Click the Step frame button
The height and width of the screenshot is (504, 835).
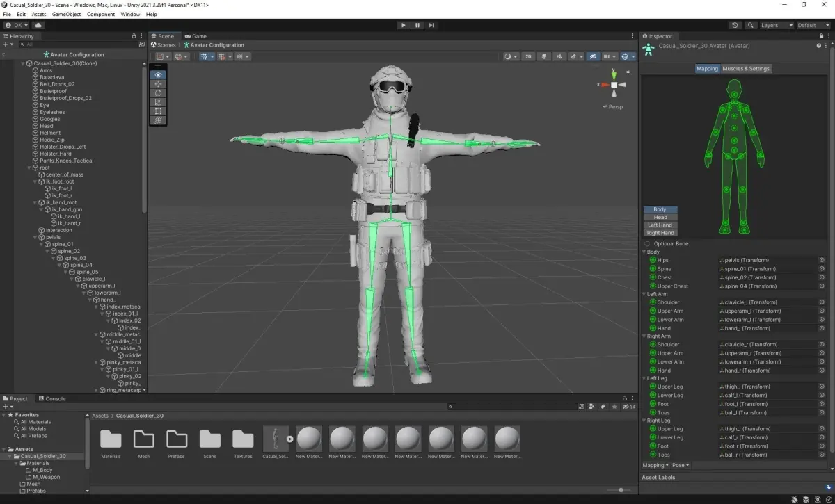pyautogui.click(x=431, y=25)
